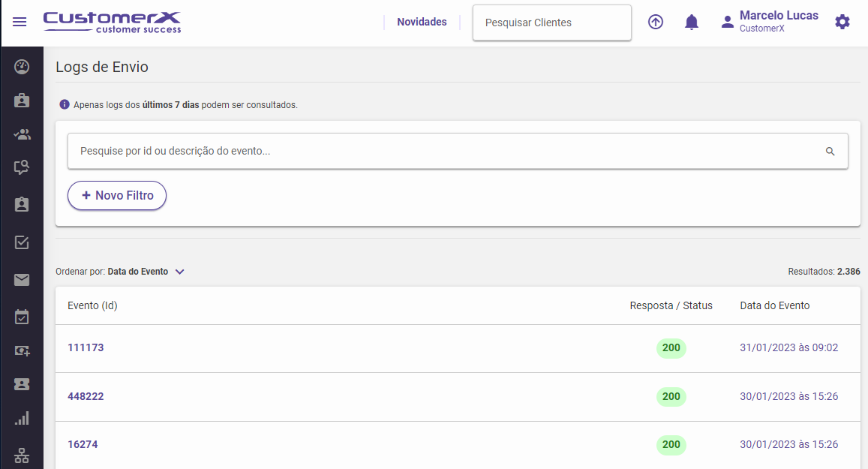Screen dimensions: 868x469
Task: Open the Novidades menu item
Action: click(x=422, y=23)
